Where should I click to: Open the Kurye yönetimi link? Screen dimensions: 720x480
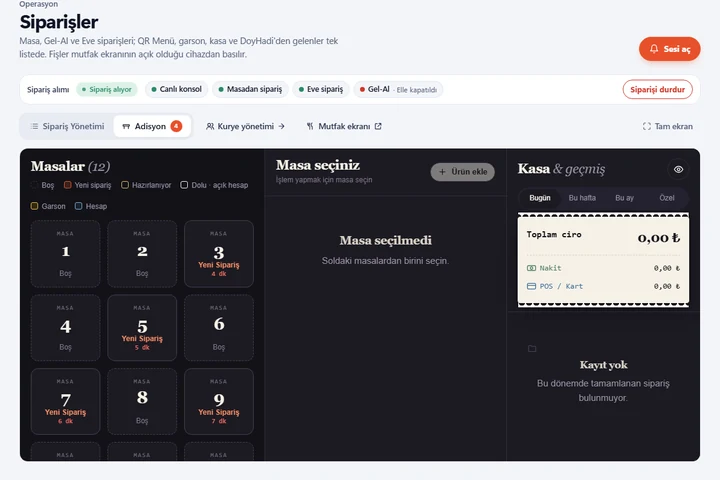(x=246, y=126)
